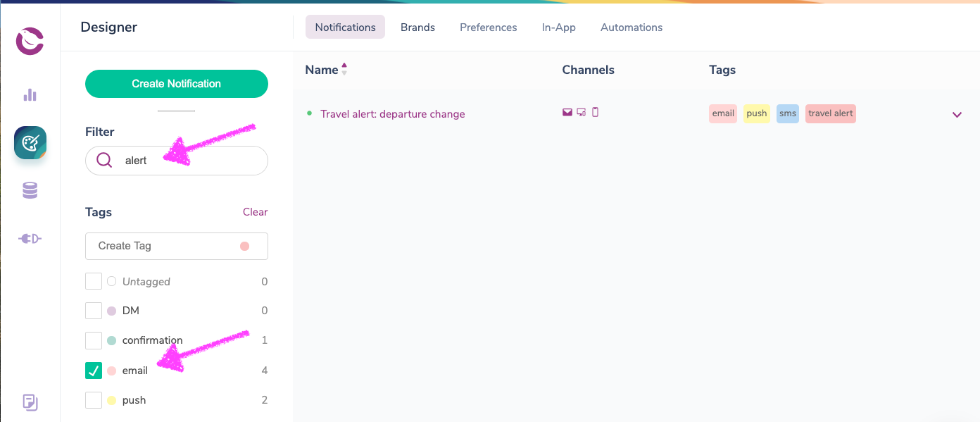
Task: Click the email tag pink color dot
Action: 111,371
